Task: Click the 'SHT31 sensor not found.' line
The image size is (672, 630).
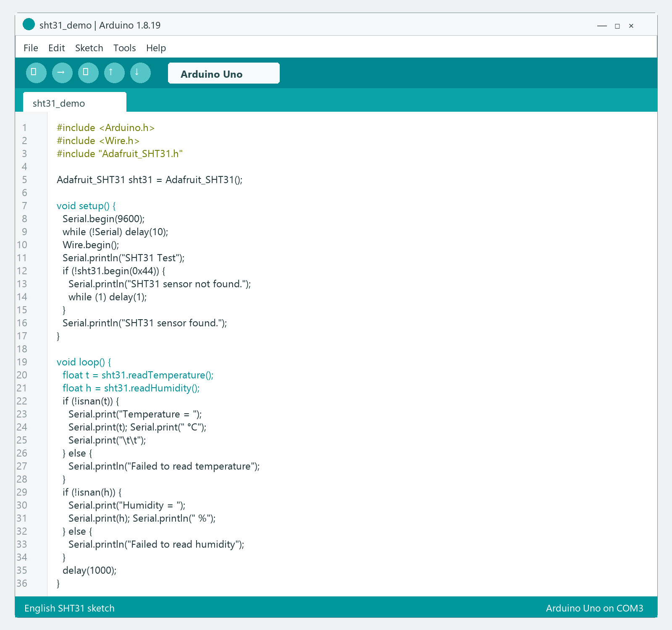Action: pyautogui.click(x=160, y=284)
